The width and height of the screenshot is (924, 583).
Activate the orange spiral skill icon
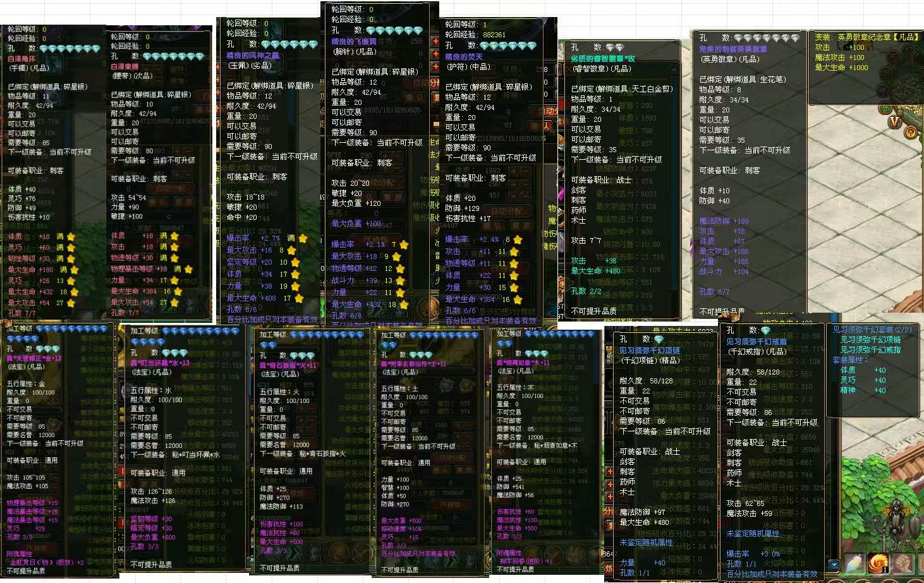pyautogui.click(x=878, y=564)
